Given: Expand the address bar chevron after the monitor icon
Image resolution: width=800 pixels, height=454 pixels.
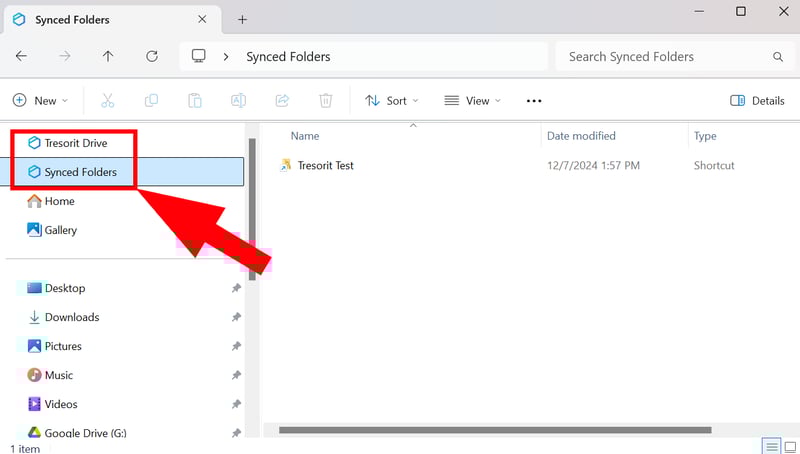Looking at the screenshot, I should click(x=226, y=57).
